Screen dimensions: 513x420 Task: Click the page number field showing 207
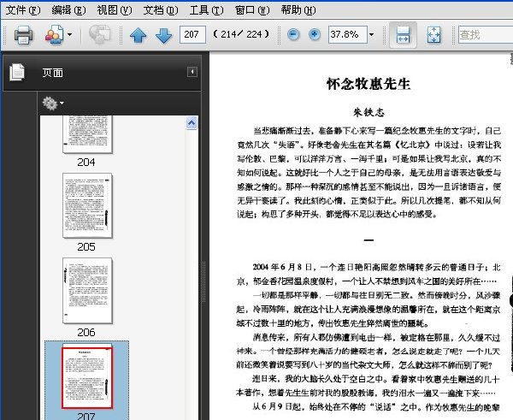[192, 34]
